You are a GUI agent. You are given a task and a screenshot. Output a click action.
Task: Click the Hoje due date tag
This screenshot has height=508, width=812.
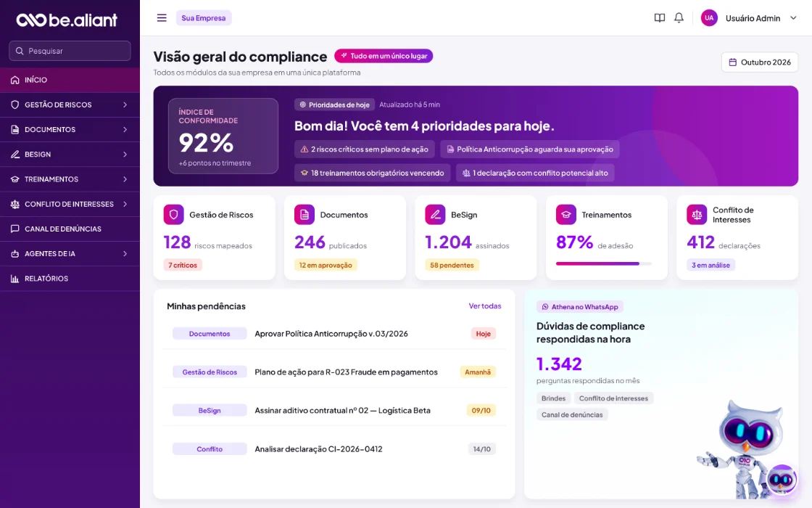(483, 334)
